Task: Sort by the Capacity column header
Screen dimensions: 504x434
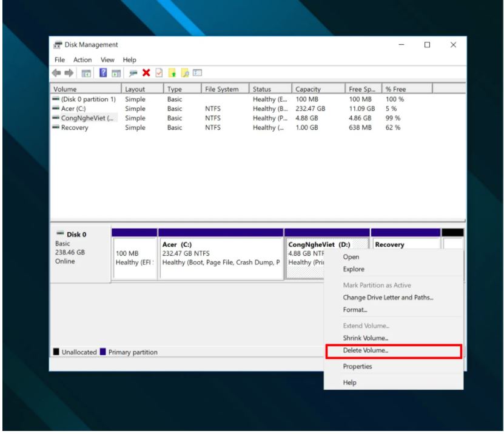Action: pos(308,89)
